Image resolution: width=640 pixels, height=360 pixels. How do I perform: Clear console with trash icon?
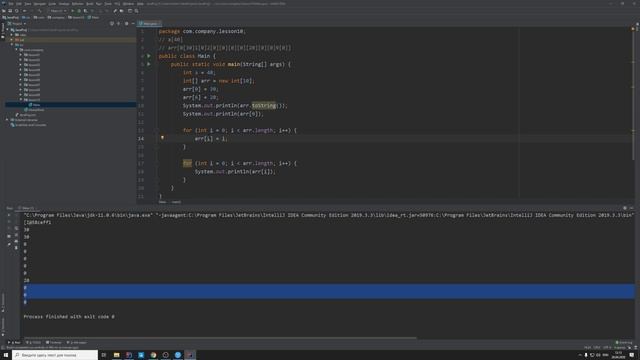coord(16,248)
